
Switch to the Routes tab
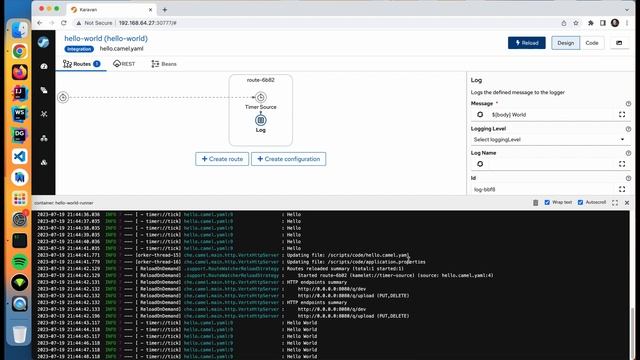81,64
